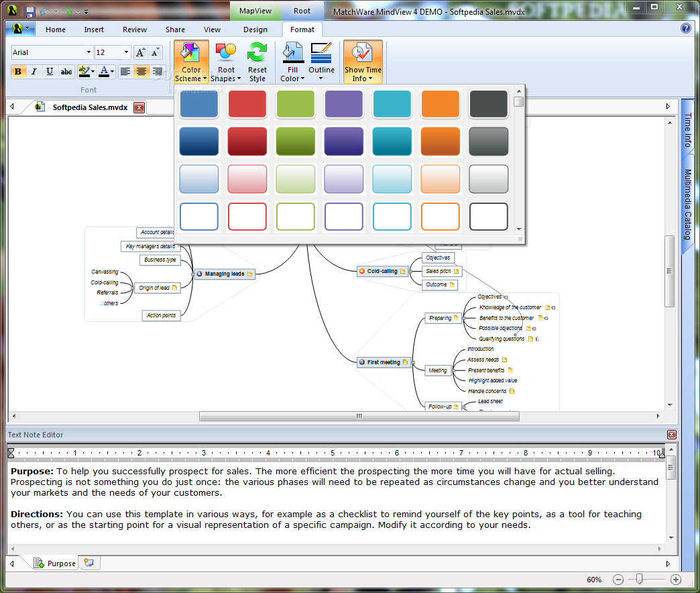Toggle Italic formatting

[34, 72]
